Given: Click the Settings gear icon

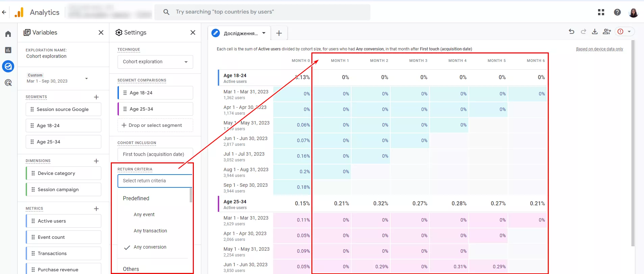Looking at the screenshot, I should click(119, 32).
